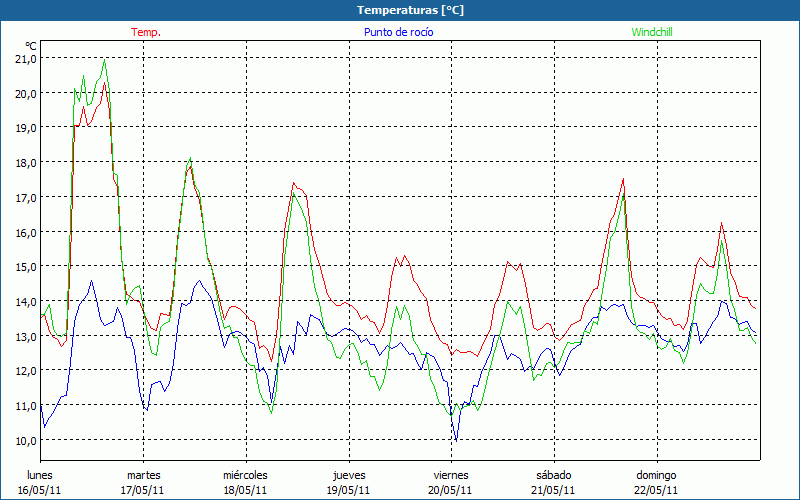The image size is (800, 500).
Task: Click the 12,0 value on the Y axis
Action: 26,371
